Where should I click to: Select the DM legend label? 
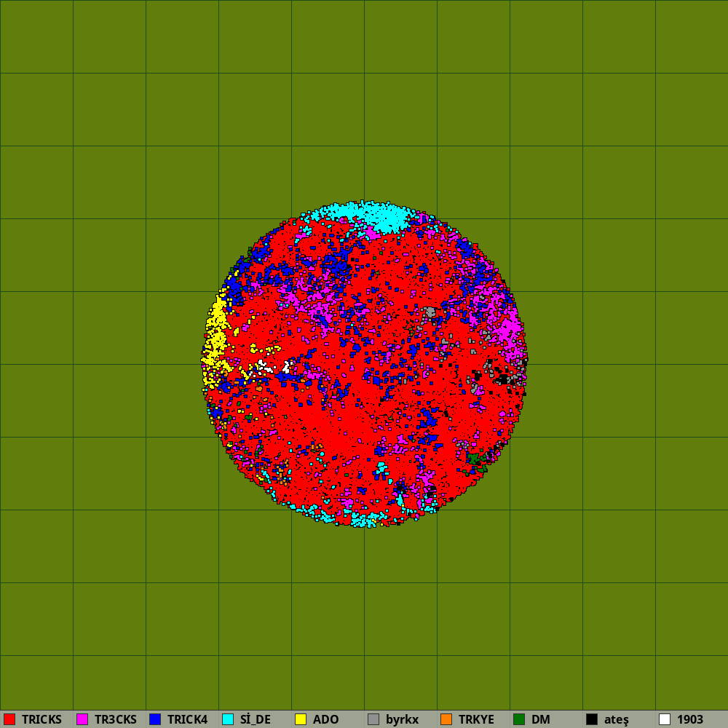(541, 720)
